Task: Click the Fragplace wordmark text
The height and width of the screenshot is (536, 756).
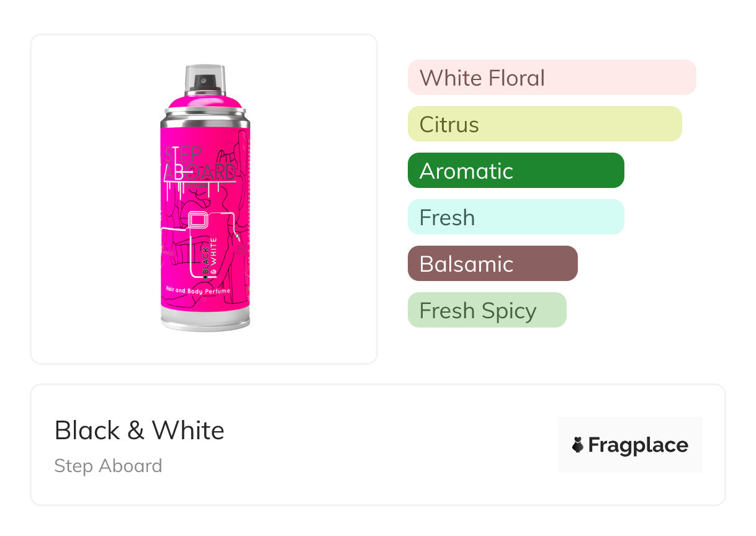Action: click(638, 445)
